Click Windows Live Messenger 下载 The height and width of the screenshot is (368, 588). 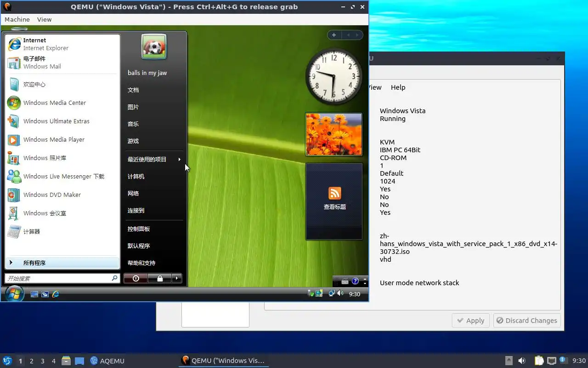62,177
